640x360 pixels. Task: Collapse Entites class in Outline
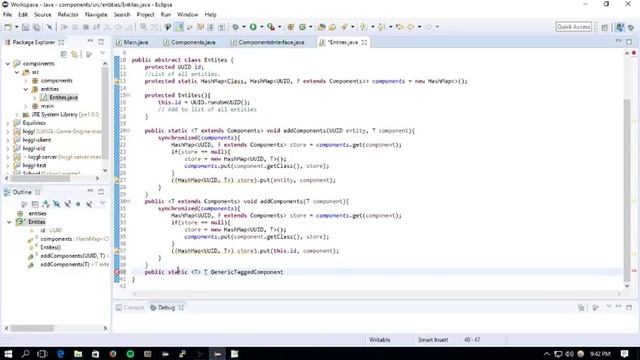tap(9, 222)
